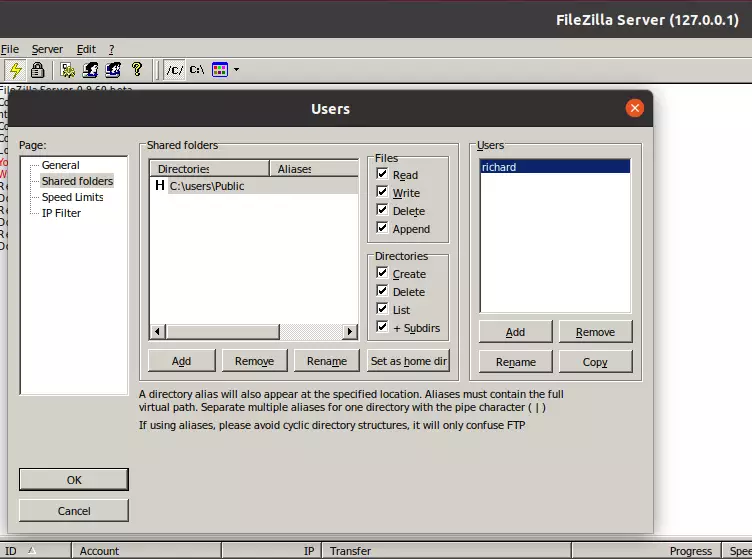
Task: Uncheck the Files Write checkbox
Action: click(x=382, y=192)
